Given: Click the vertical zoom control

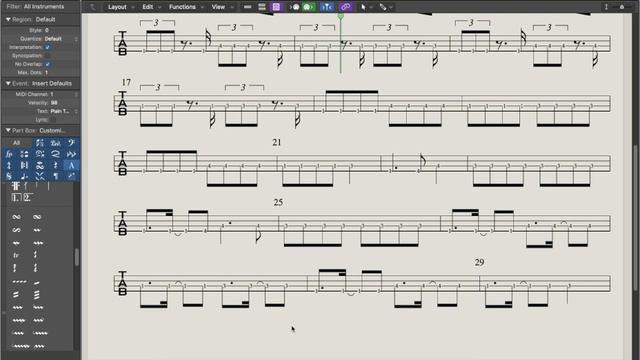Looking at the screenshot, I should click(607, 7).
